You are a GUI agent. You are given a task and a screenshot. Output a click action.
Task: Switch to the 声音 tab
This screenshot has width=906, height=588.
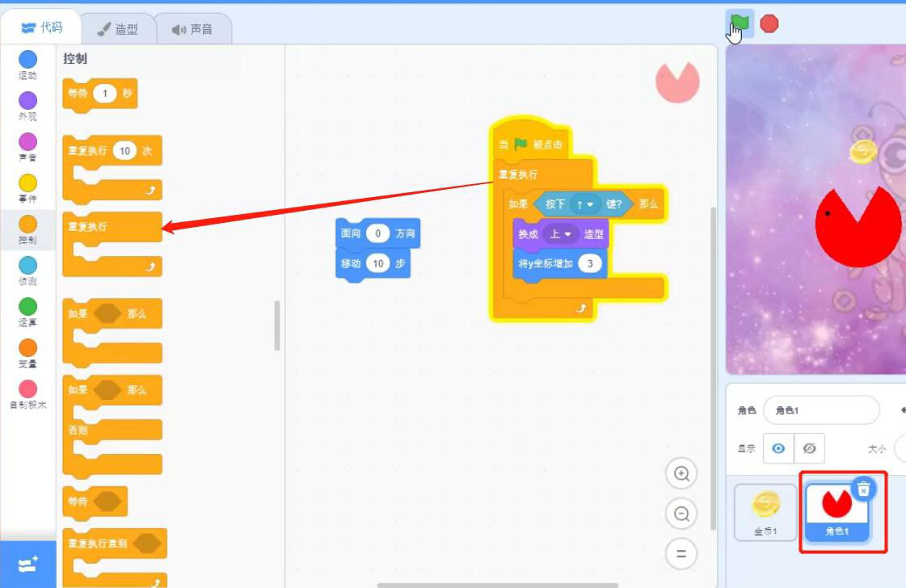192,29
